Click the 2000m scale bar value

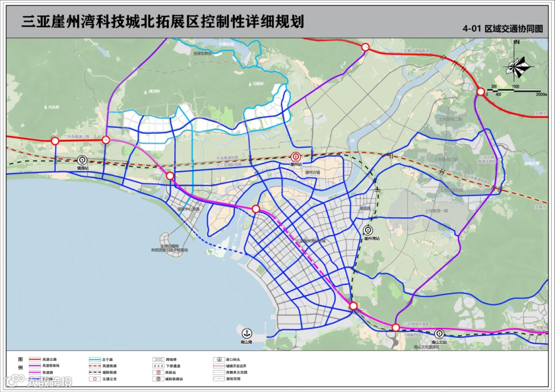tap(541, 95)
